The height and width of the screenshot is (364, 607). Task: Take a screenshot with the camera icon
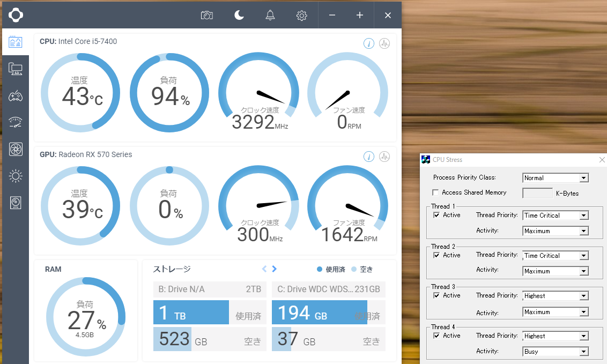tap(207, 15)
